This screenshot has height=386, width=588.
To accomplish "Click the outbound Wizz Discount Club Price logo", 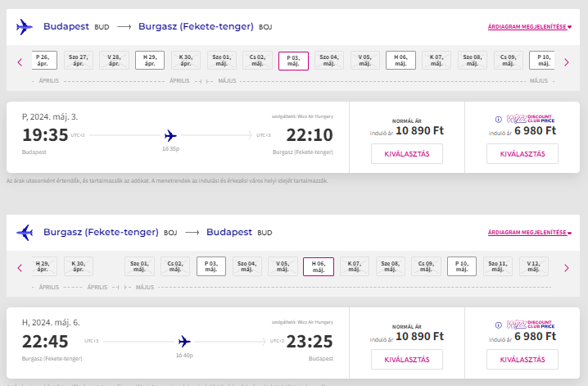I will pos(530,118).
